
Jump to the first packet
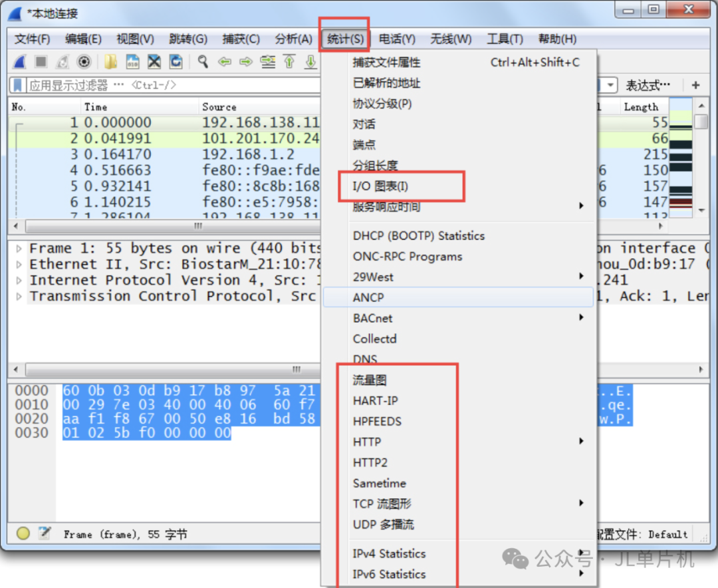click(291, 62)
